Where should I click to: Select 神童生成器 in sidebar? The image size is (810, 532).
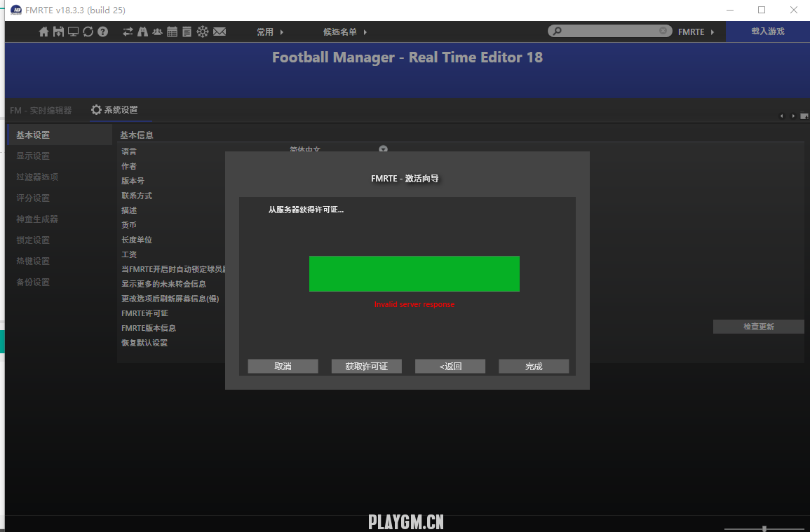tap(37, 219)
